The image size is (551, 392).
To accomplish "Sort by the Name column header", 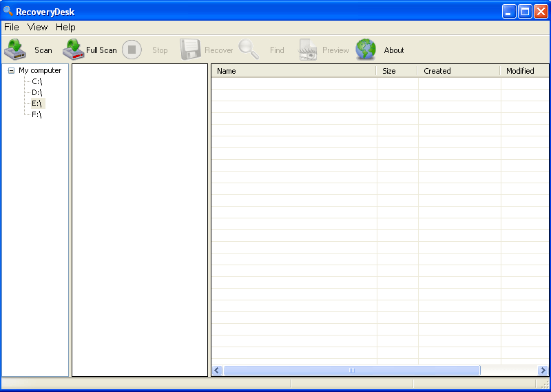I will coord(294,71).
